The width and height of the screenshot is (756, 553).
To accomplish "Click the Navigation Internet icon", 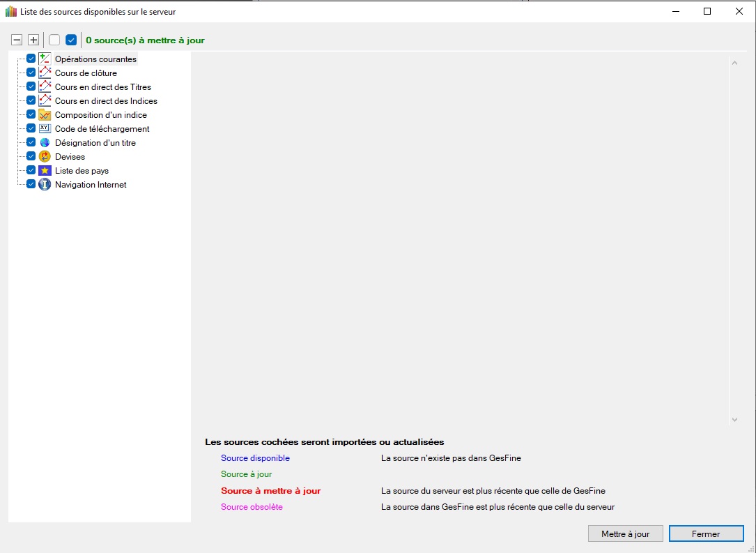I will 45,185.
